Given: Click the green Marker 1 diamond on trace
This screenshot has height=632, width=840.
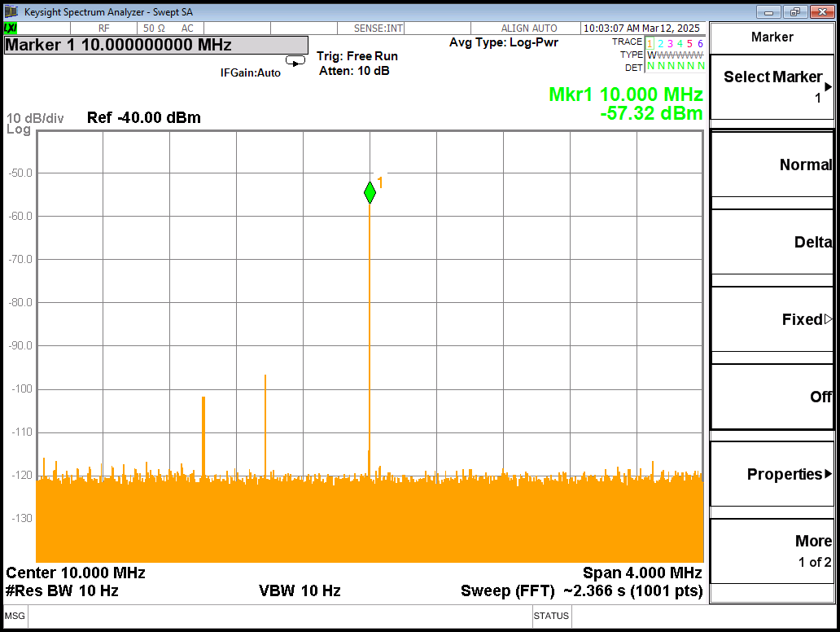Looking at the screenshot, I should tap(370, 192).
